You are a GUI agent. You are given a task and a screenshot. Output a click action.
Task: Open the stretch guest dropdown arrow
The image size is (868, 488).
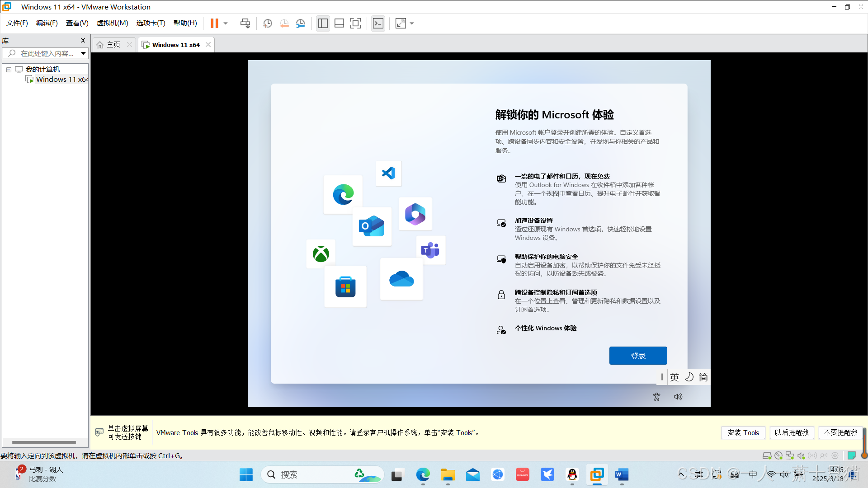412,23
